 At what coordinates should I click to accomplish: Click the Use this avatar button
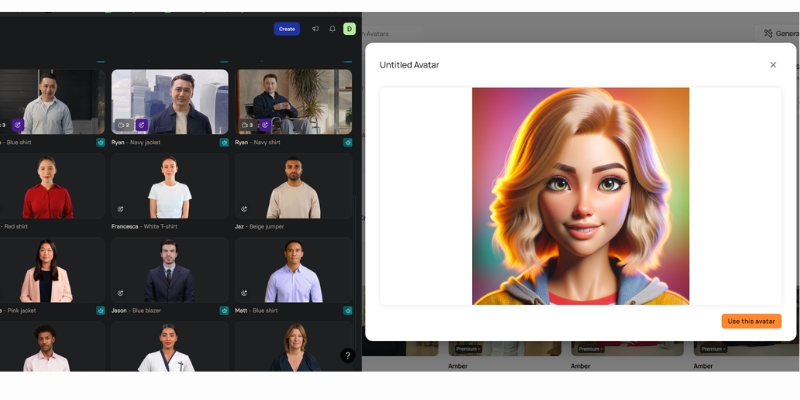tap(751, 321)
